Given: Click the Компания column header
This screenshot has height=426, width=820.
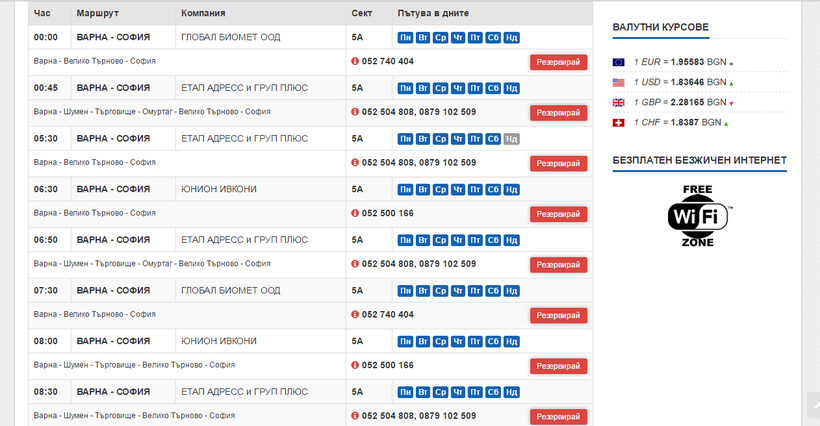Looking at the screenshot, I should (x=203, y=13).
